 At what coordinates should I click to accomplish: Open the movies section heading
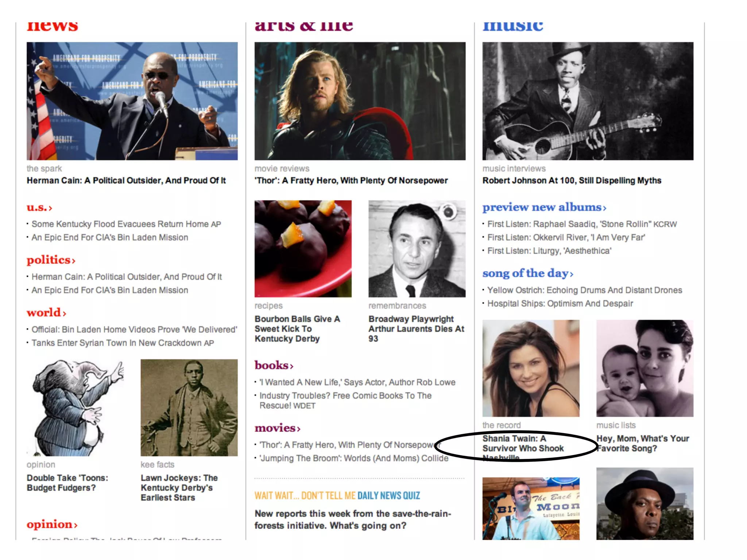[x=278, y=428]
